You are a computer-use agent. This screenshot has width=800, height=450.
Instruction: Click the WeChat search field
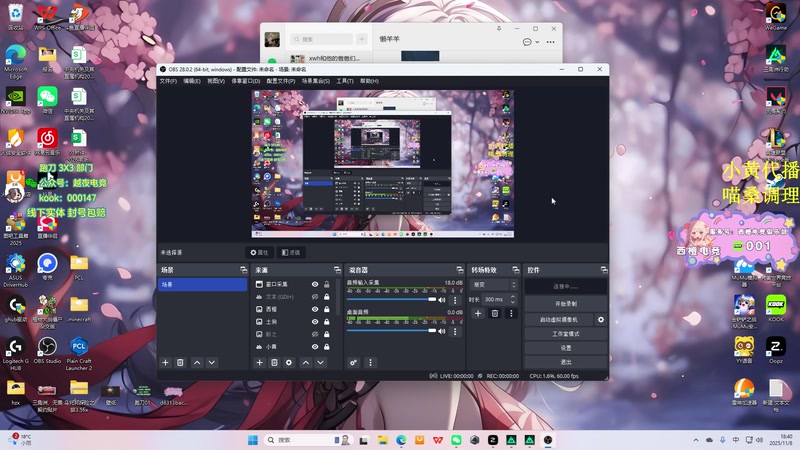[x=321, y=39]
